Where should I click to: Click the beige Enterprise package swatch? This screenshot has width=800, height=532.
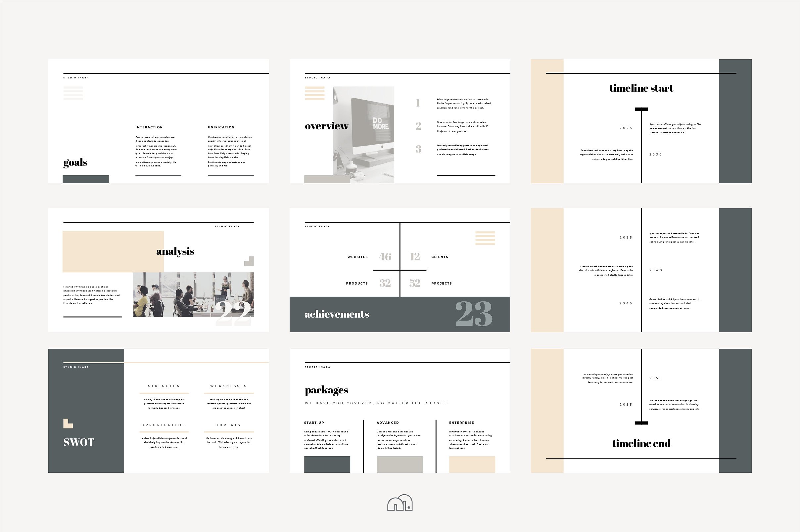[x=472, y=464]
